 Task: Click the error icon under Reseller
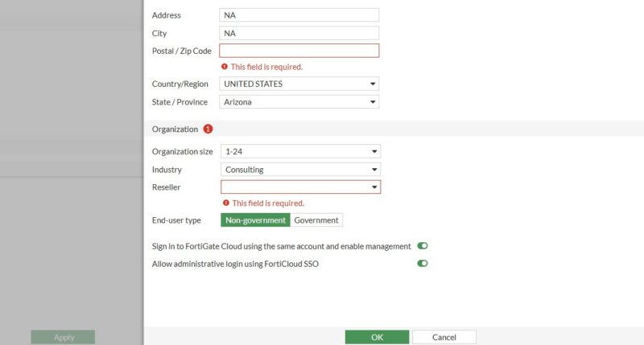click(226, 203)
